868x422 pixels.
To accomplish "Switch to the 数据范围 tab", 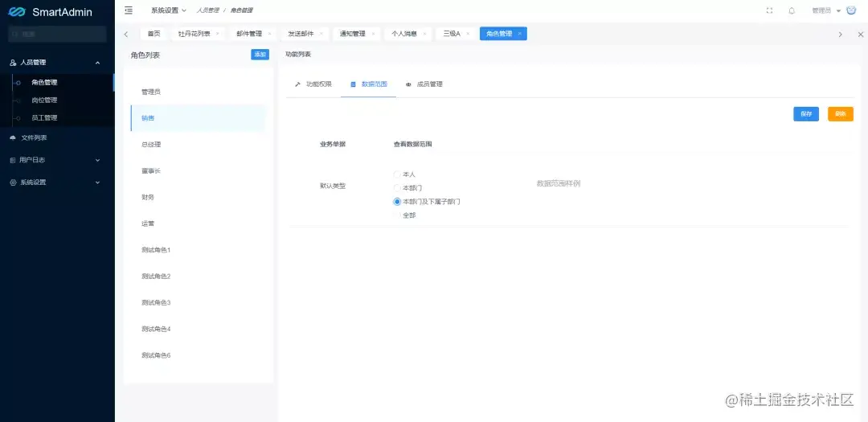I will pyautogui.click(x=369, y=84).
